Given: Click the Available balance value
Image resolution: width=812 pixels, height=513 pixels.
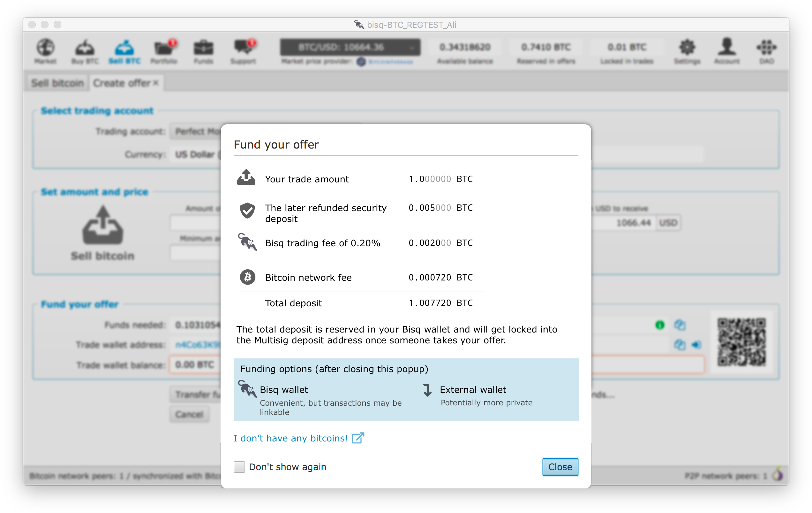Looking at the screenshot, I should click(x=465, y=47).
